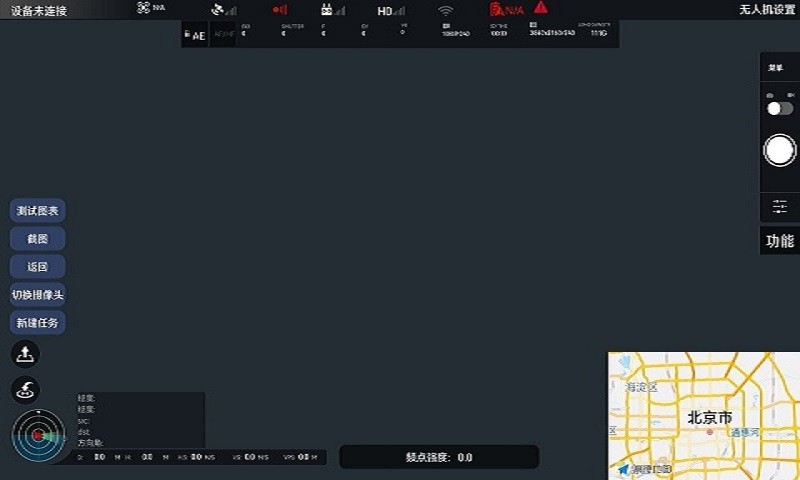Open the Beijing mini map thumbnail

click(x=704, y=415)
